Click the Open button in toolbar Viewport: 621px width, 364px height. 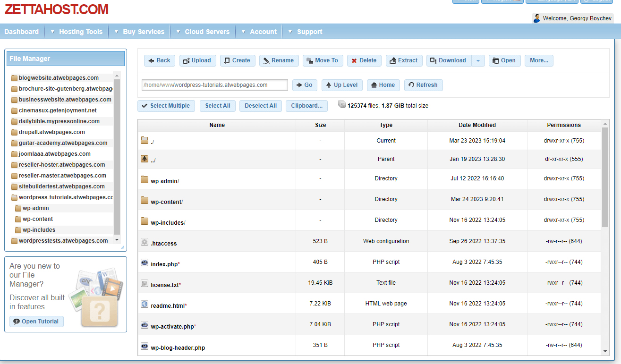click(x=505, y=60)
